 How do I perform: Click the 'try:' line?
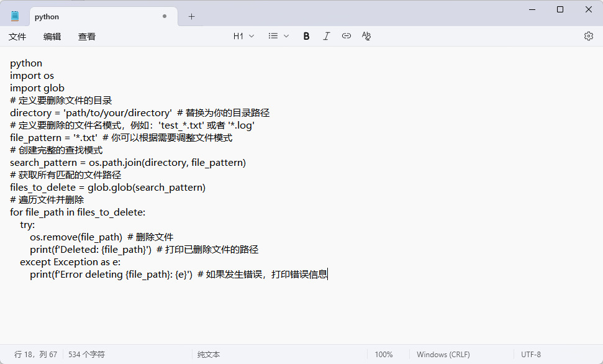point(27,225)
